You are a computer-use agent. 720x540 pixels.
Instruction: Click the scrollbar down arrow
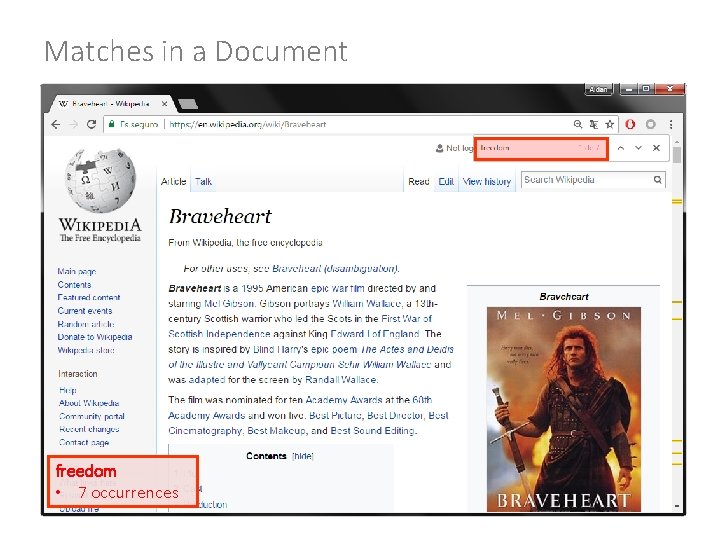pyautogui.click(x=677, y=506)
